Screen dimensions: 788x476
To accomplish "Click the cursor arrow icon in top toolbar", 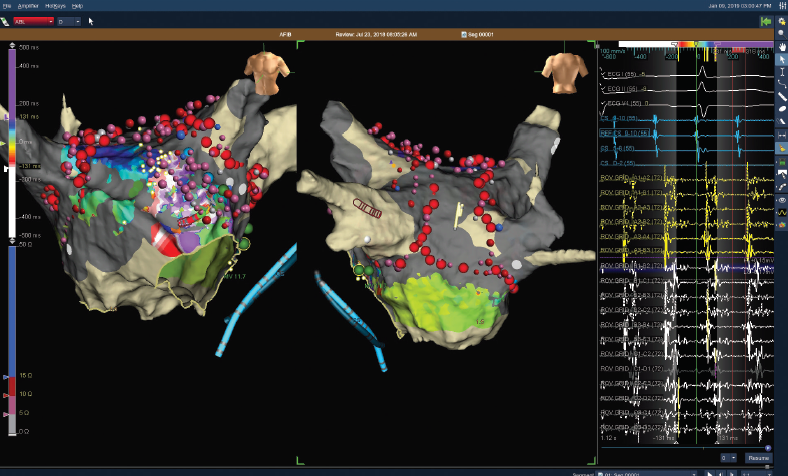I will tap(91, 22).
